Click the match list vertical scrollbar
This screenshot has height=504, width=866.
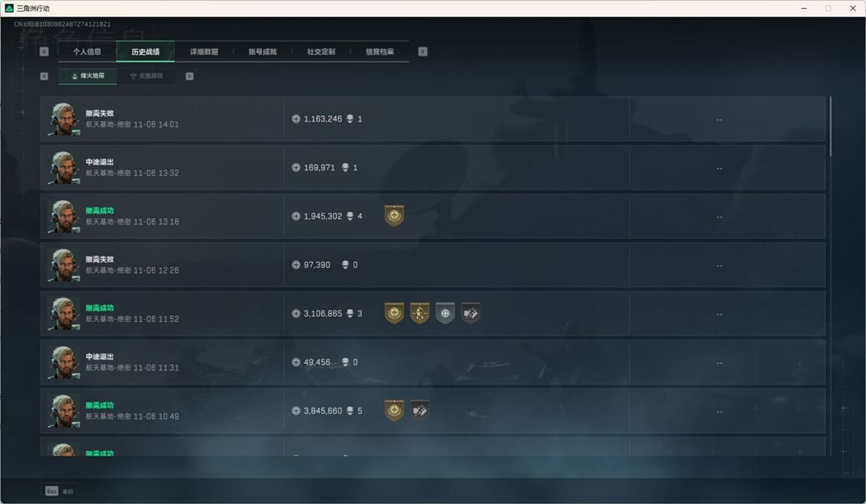click(830, 127)
